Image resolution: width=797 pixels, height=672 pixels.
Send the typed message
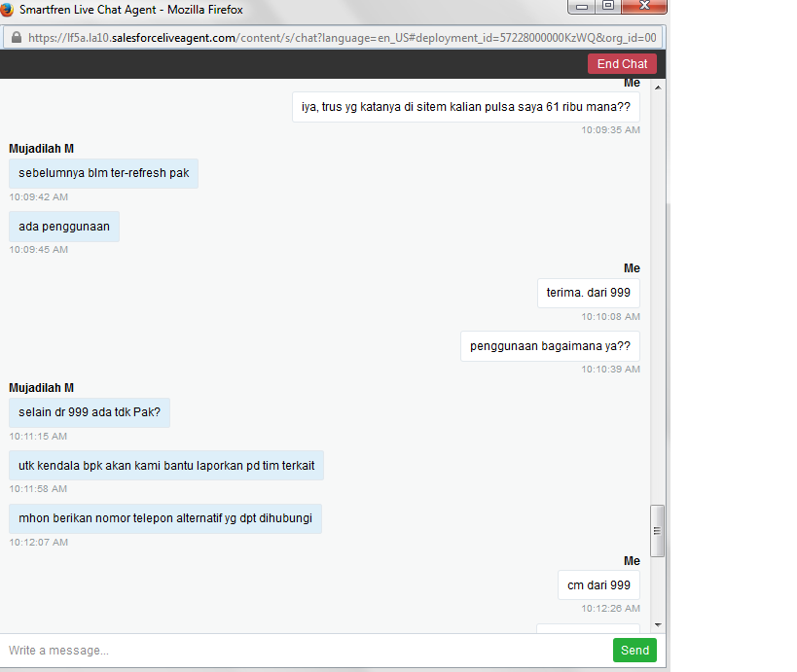634,651
